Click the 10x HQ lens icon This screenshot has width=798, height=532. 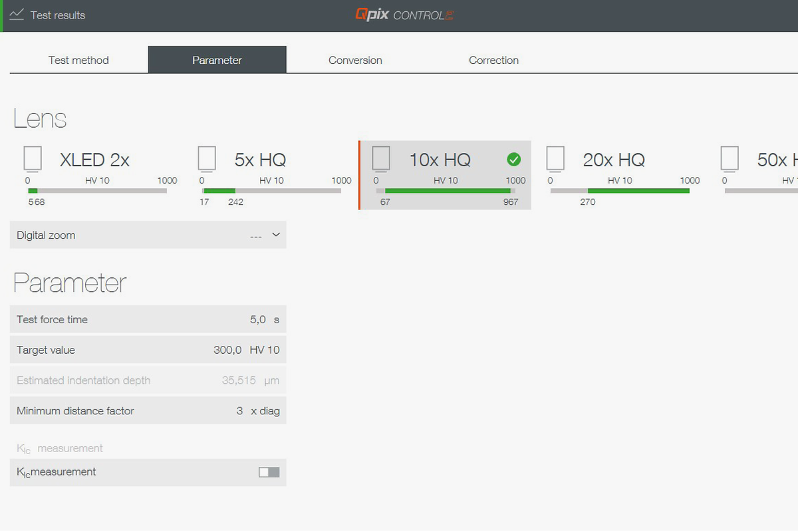[381, 159]
